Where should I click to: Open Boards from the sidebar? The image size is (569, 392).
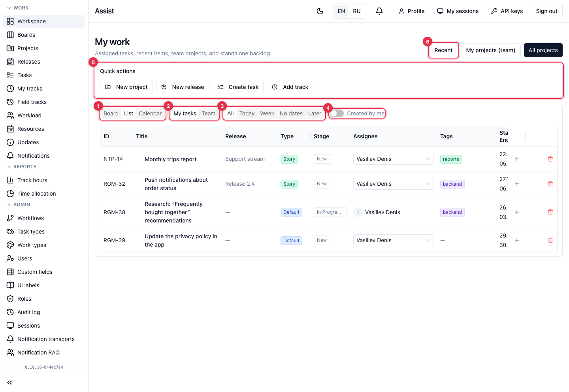(44, 35)
